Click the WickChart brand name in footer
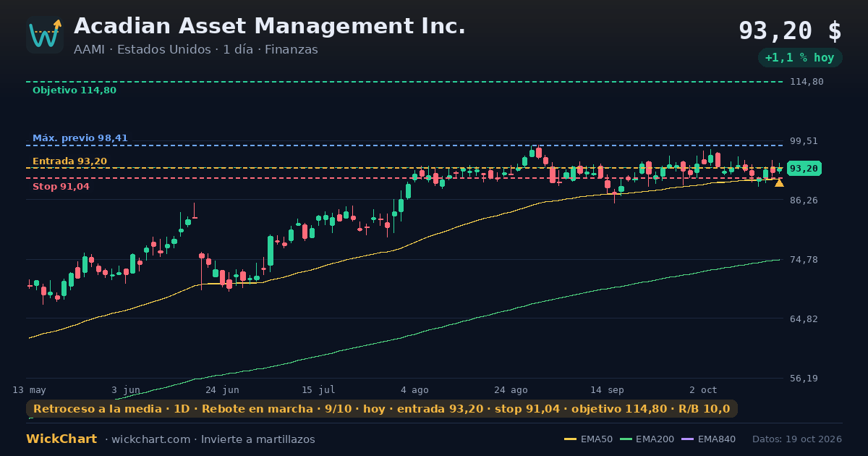The height and width of the screenshot is (456, 868). (61, 439)
